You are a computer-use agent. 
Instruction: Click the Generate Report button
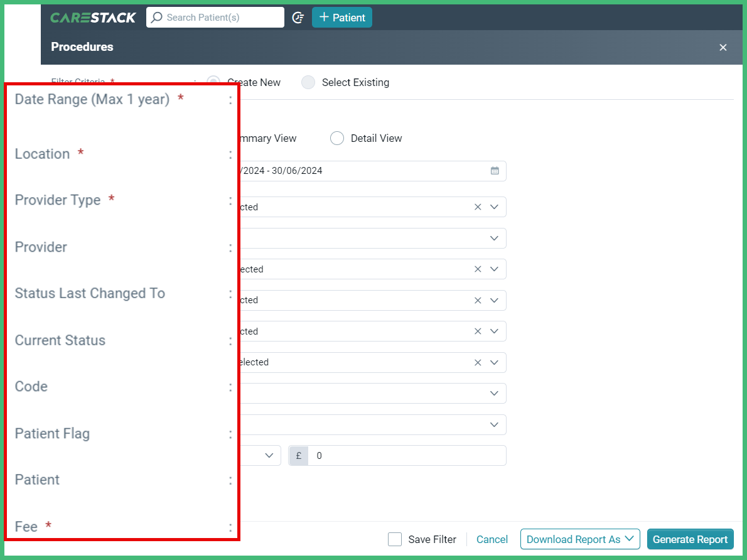[x=691, y=539]
